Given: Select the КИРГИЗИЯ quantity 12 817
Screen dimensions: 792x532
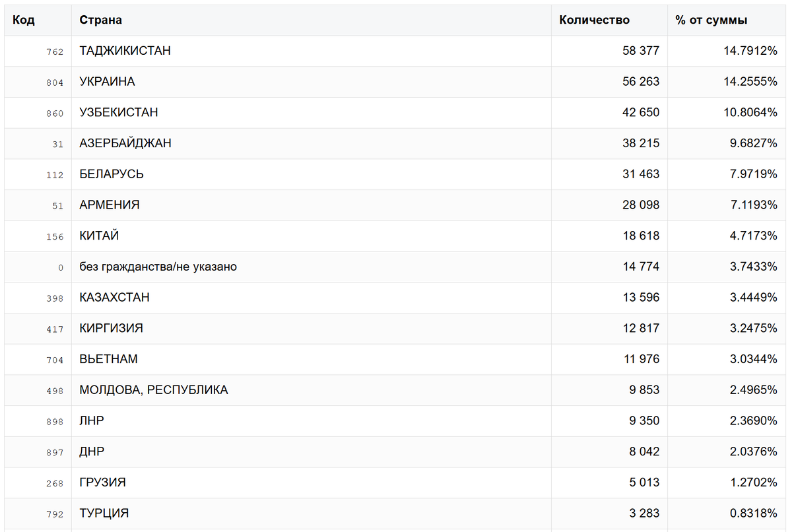Looking at the screenshot, I should (640, 328).
